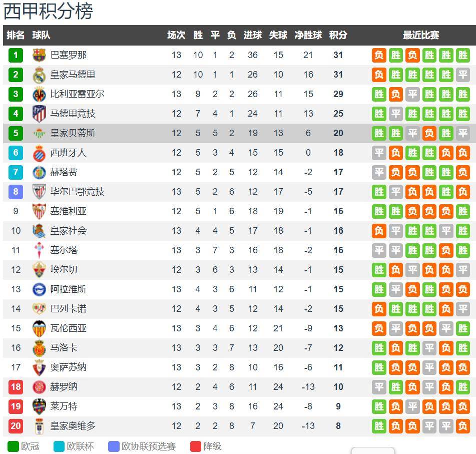Click the Espanyol (西班牙人) club crest
Screen dimensions: 476x454
(x=39, y=153)
